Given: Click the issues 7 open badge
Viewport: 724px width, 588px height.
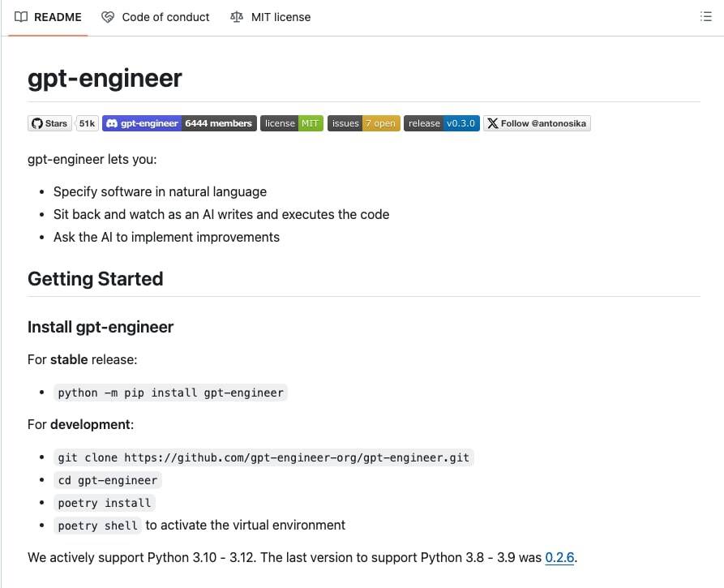Looking at the screenshot, I should 363,123.
